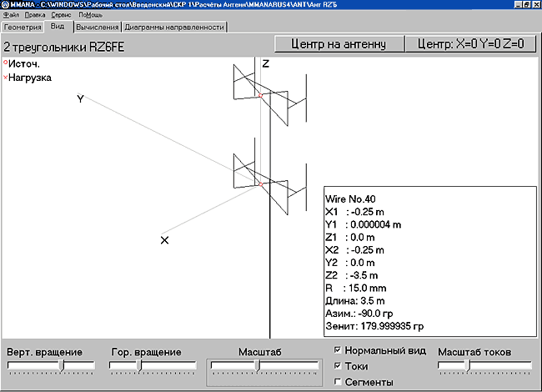The width and height of the screenshot is (542, 392).
Task: Disable the Токи checkbox
Action: [337, 366]
